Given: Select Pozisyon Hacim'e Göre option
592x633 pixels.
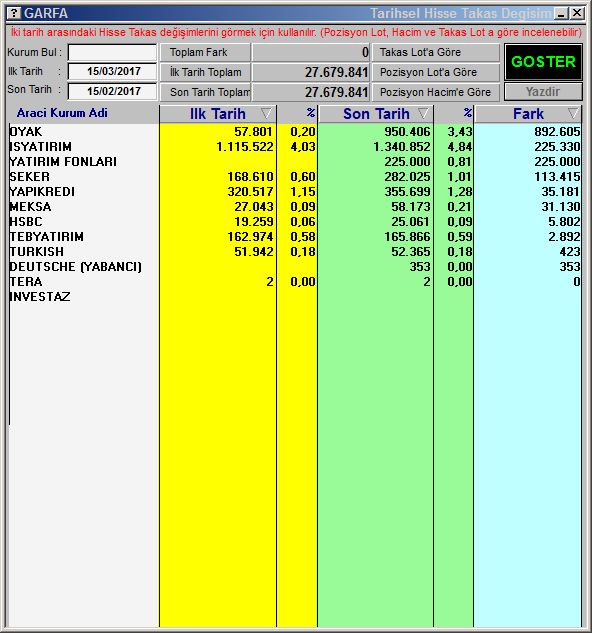Looking at the screenshot, I should 435,92.
